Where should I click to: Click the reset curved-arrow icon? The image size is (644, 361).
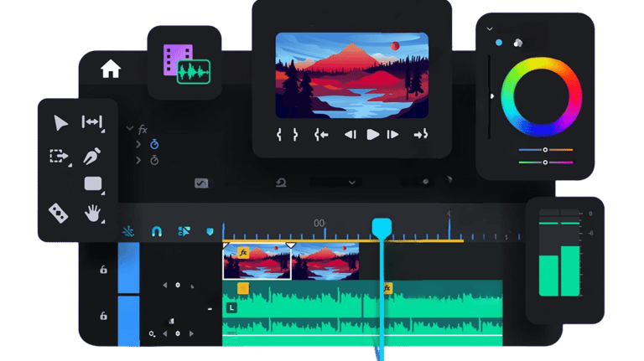(x=281, y=182)
